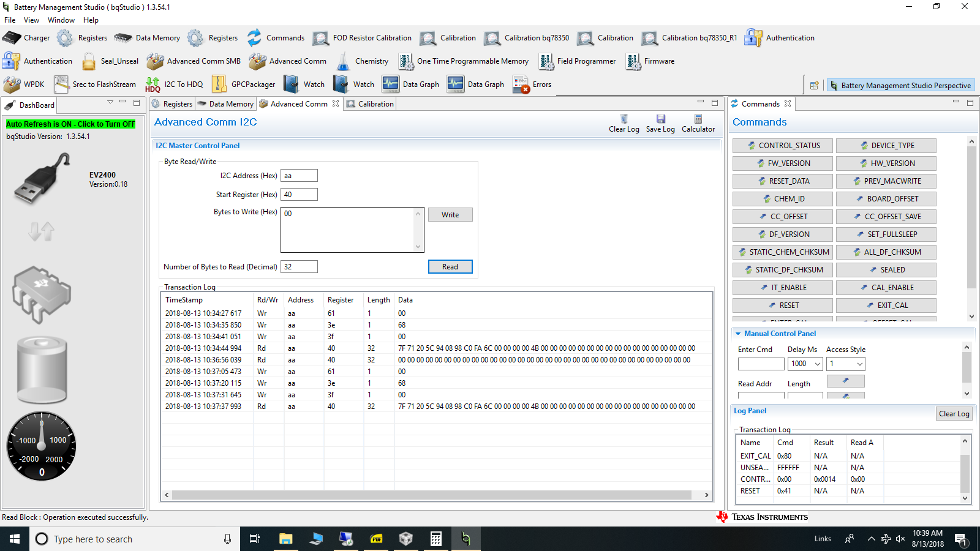Viewport: 980px width, 551px height.
Task: Minimize the DashBoard view panel
Action: pos(123,102)
